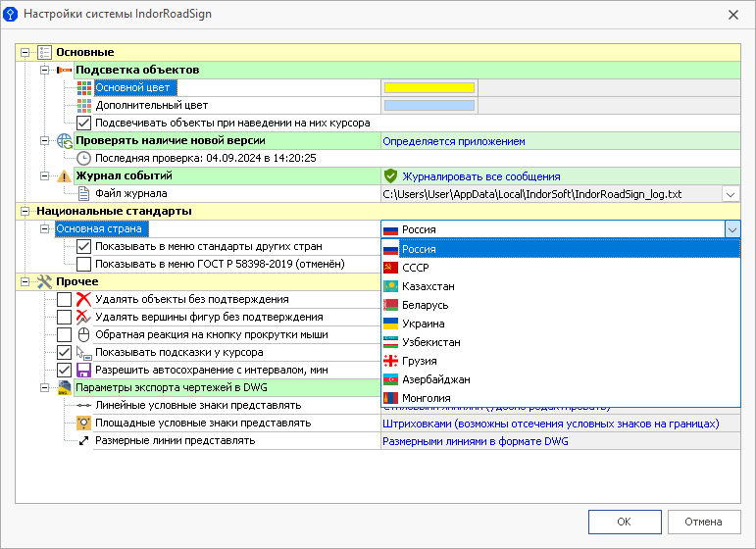Collapse the Подсветка объектов group
This screenshot has height=549, width=756.
click(x=44, y=70)
